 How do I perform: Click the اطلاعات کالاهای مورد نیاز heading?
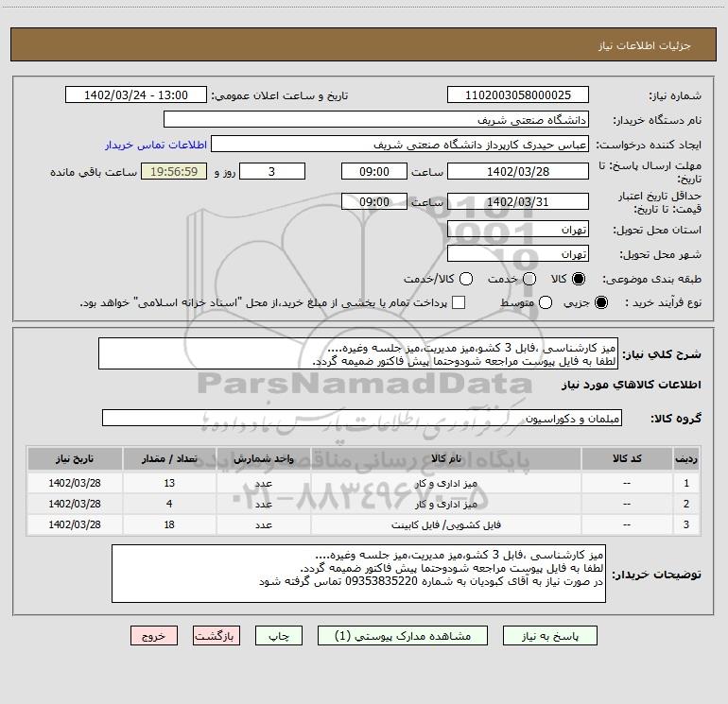coord(632,385)
